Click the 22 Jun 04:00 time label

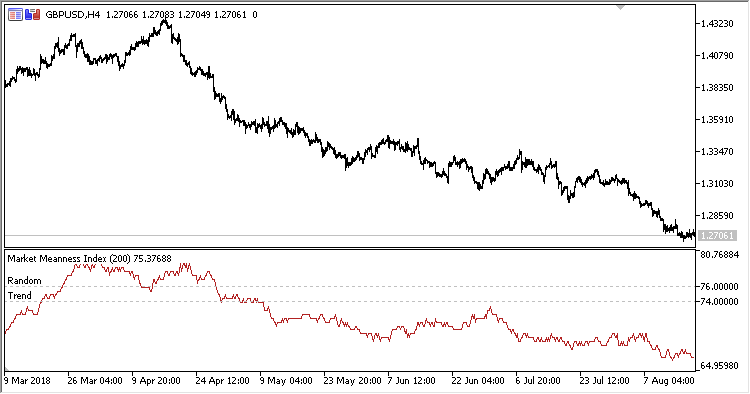[478, 381]
